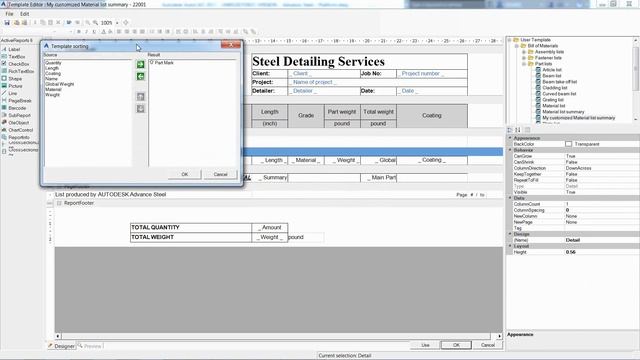This screenshot has height=360, width=640.
Task: Click the template tree scrollbar down arrow
Action: click(x=636, y=119)
